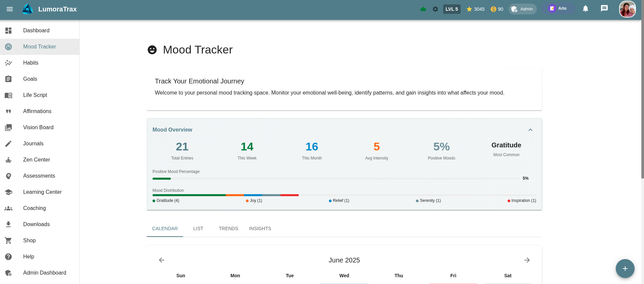The width and height of the screenshot is (644, 284).
Task: Click the Serenity (1) legend item
Action: 428,201
